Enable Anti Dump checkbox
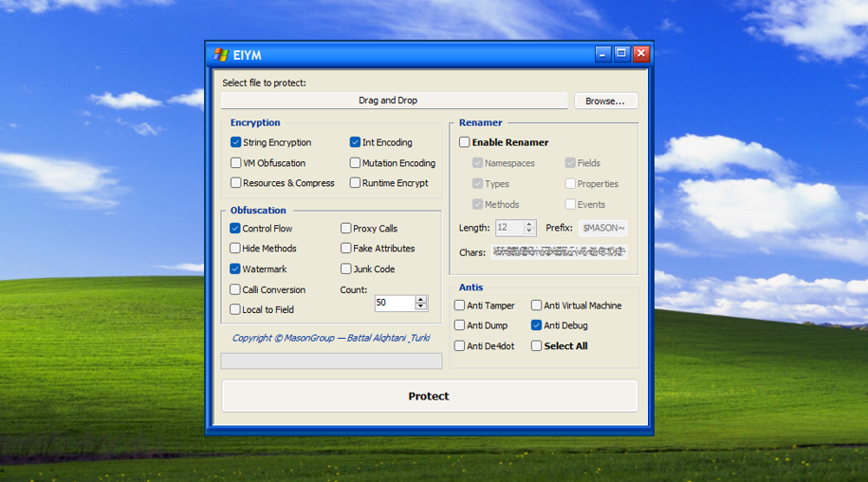Viewport: 868px width, 482px height. 459,325
